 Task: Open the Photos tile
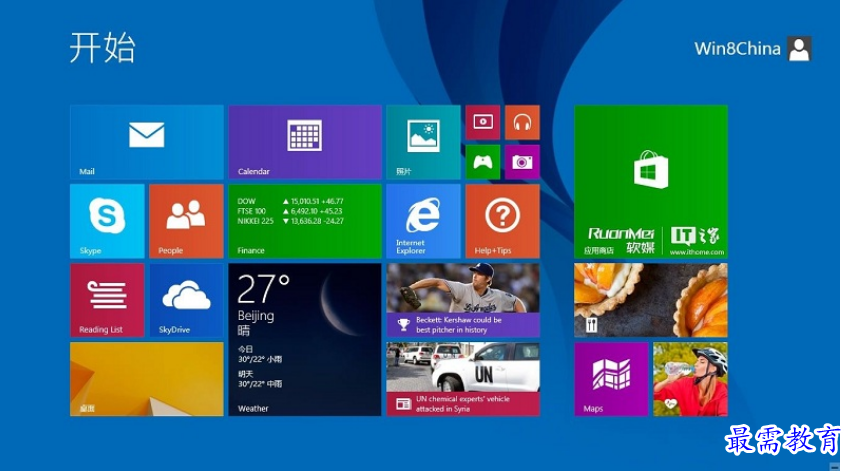[x=423, y=141]
